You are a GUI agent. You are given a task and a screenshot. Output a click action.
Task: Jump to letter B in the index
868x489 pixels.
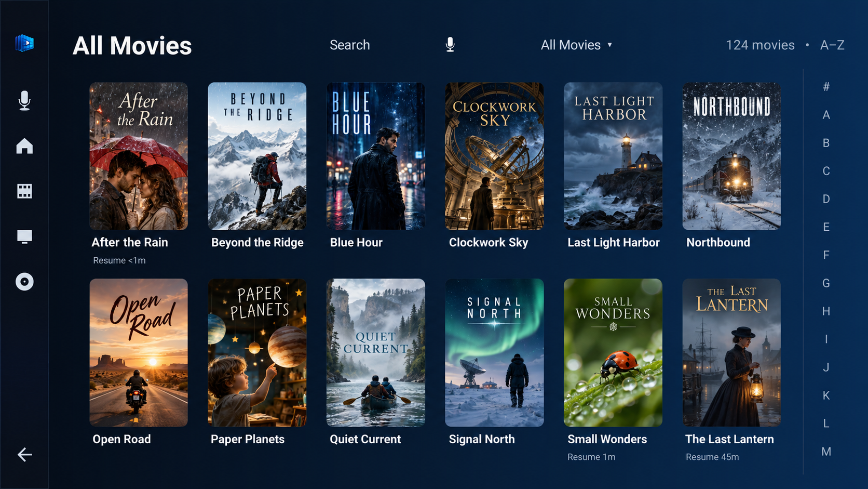click(x=826, y=143)
